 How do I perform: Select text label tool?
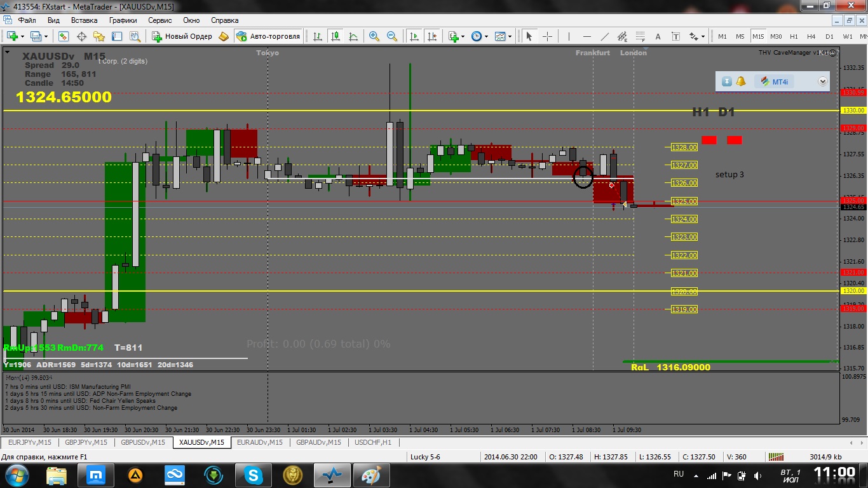click(675, 36)
